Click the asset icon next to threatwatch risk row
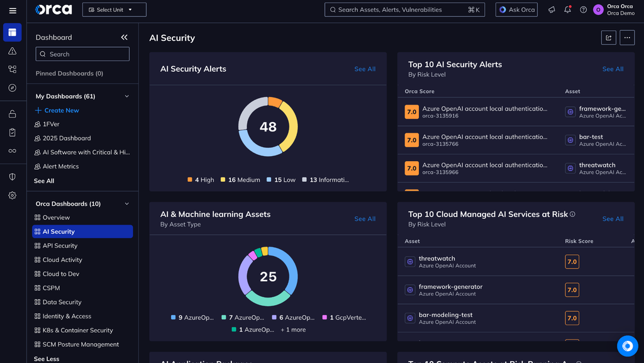Screen dimensions: 644x363 [x=410, y=262]
